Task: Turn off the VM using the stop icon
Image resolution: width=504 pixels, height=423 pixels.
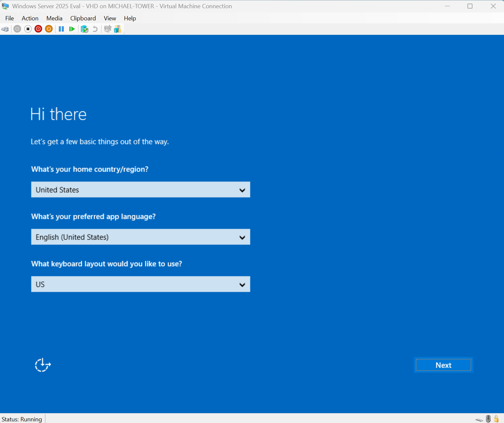Action: click(x=28, y=29)
